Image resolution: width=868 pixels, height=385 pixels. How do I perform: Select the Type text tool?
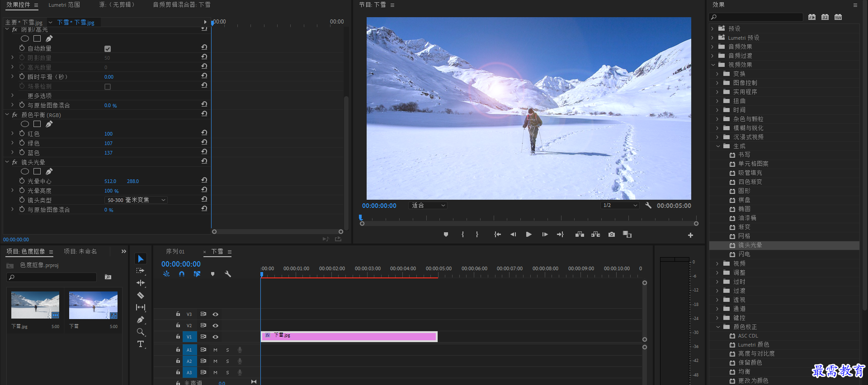[141, 344]
